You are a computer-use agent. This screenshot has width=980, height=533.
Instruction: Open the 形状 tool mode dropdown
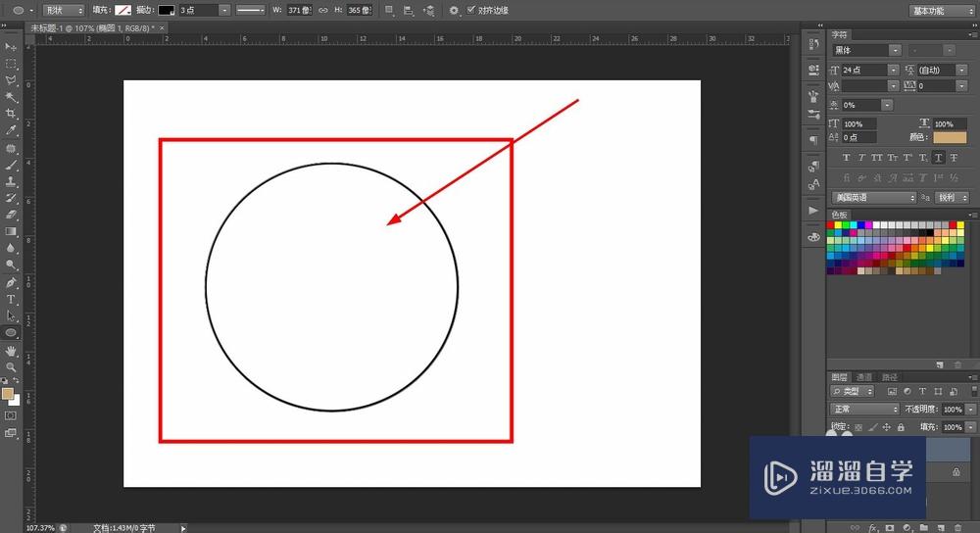pos(64,10)
